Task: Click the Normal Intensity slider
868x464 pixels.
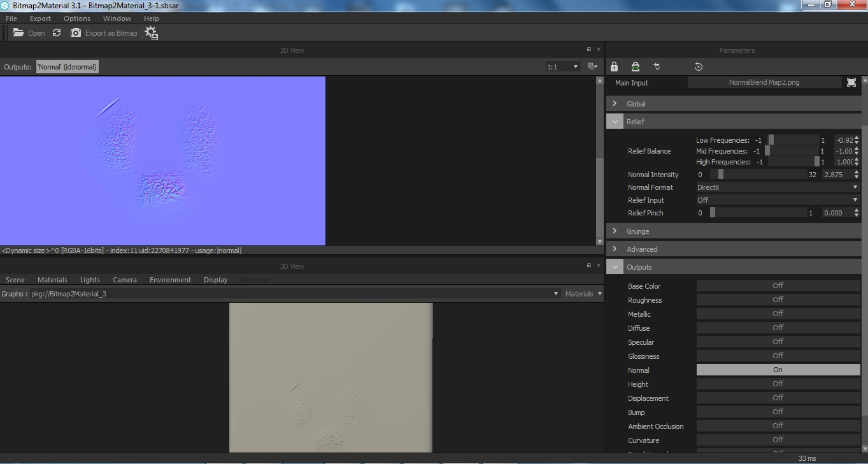Action: point(758,175)
